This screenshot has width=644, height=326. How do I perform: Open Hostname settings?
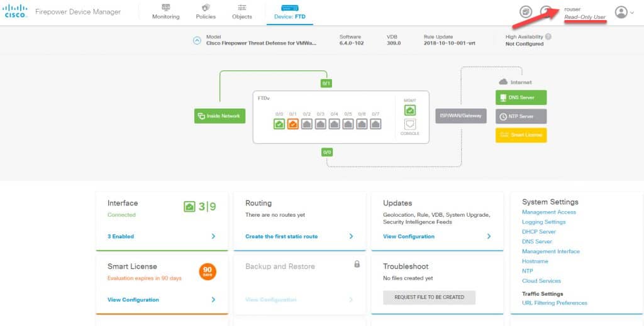click(x=535, y=261)
